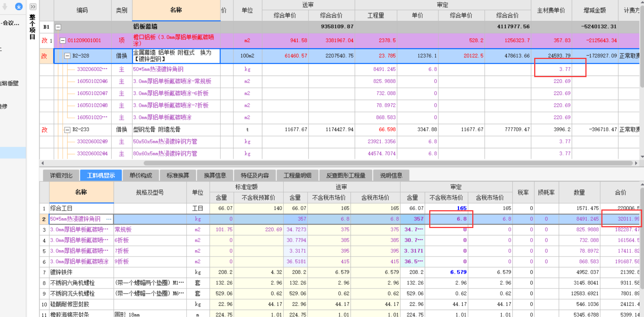Viewport: 644px width, 317px height.
Task: Click the upper table 名称 column header
Action: (176, 10)
